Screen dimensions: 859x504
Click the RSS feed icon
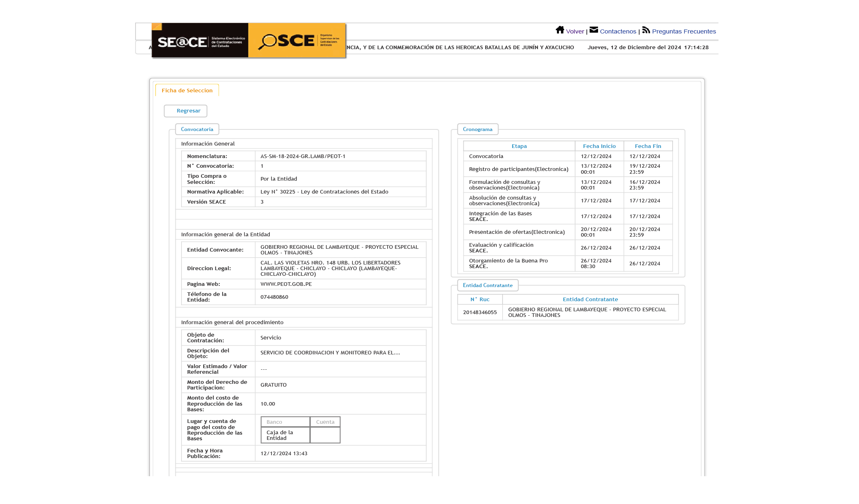[x=646, y=30]
